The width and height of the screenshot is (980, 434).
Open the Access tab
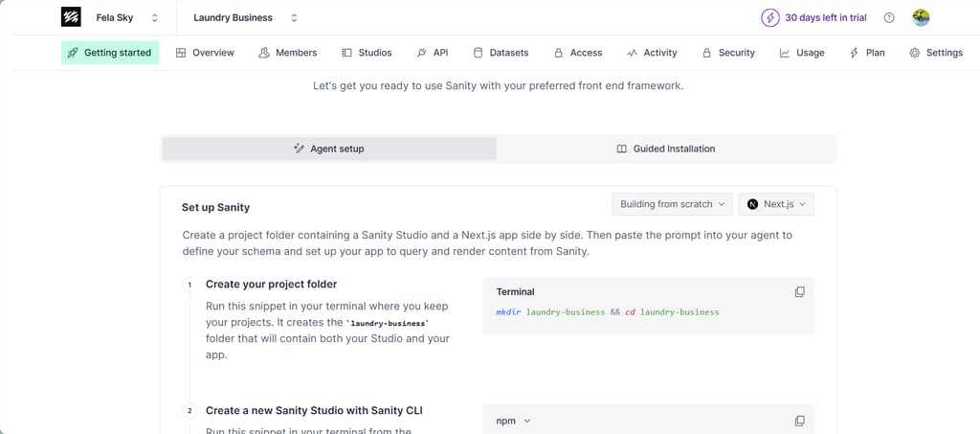(x=578, y=53)
